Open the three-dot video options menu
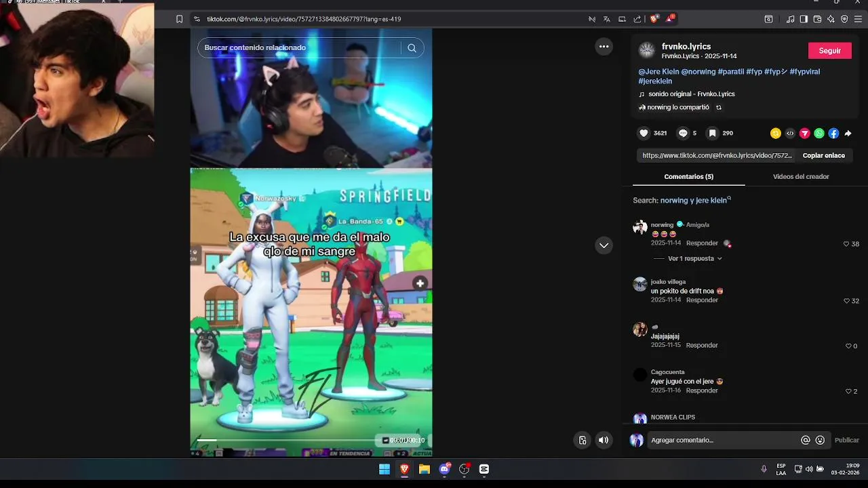This screenshot has height=488, width=868. tap(604, 47)
